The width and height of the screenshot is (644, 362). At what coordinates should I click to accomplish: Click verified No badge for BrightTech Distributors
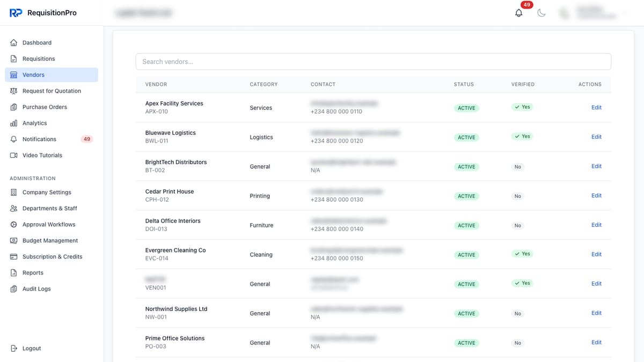point(517,167)
